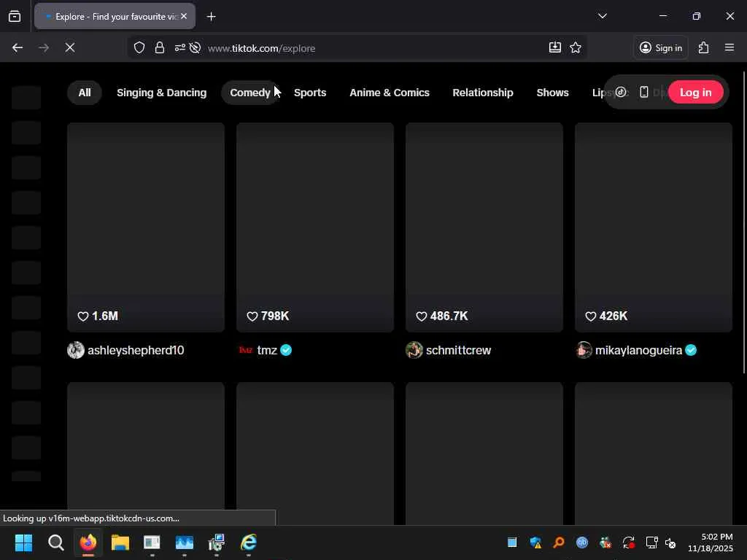The image size is (747, 560).
Task: Expand the list all tabs chevron
Action: [x=602, y=16]
